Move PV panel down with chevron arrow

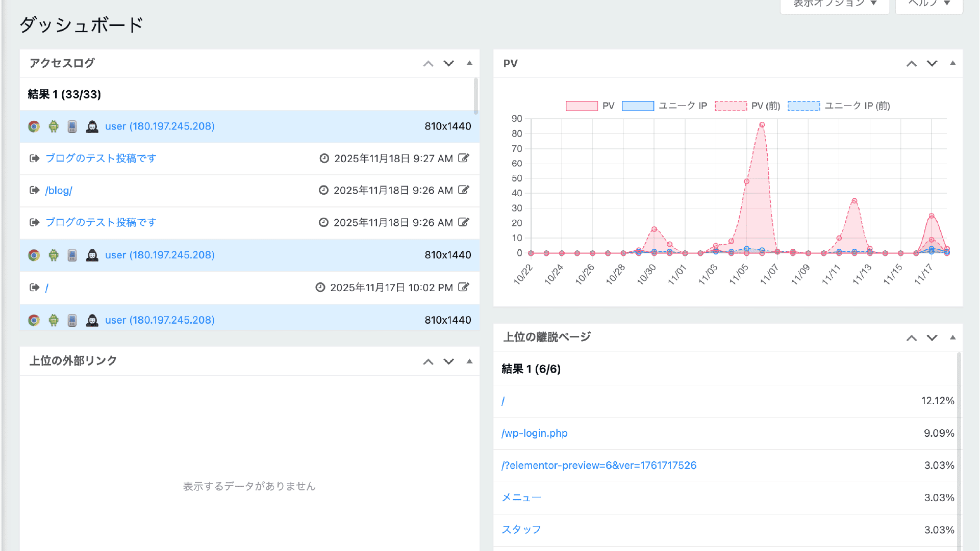pyautogui.click(x=932, y=63)
